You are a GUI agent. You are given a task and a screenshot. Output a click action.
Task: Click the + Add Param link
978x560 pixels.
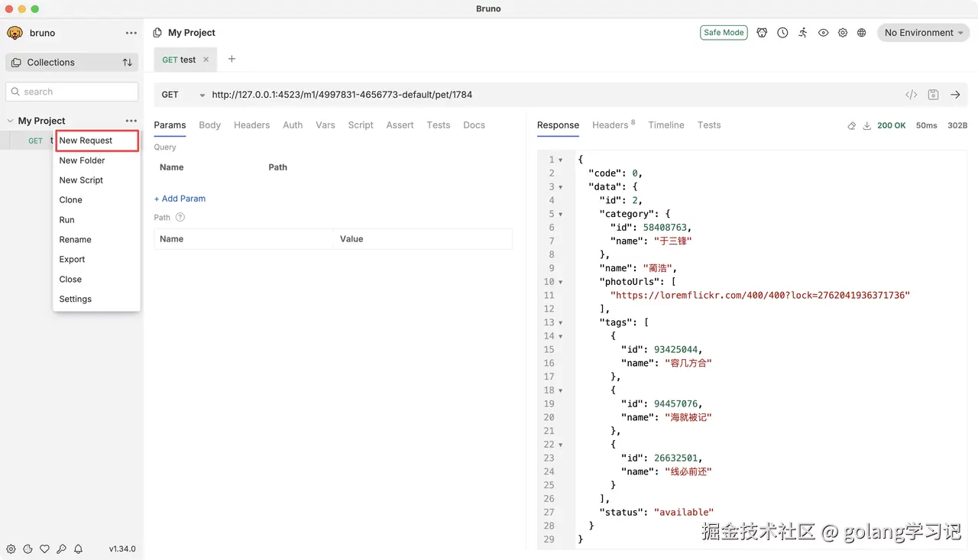tap(180, 199)
